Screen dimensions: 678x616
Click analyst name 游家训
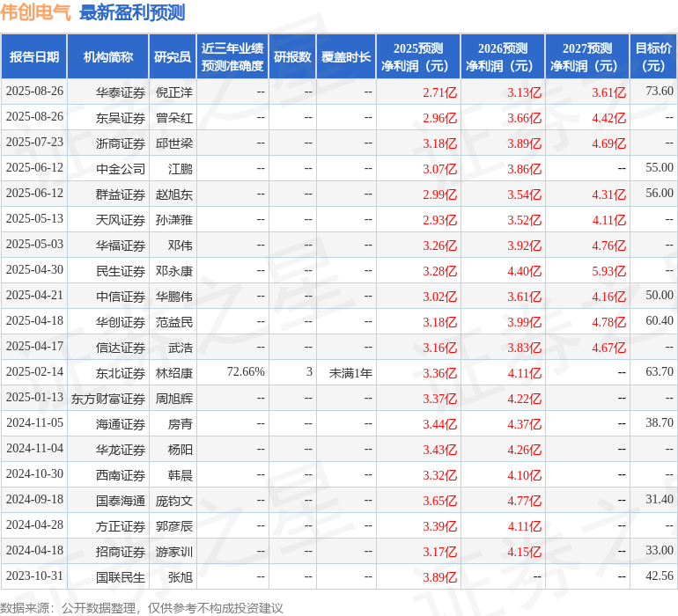[173, 551]
